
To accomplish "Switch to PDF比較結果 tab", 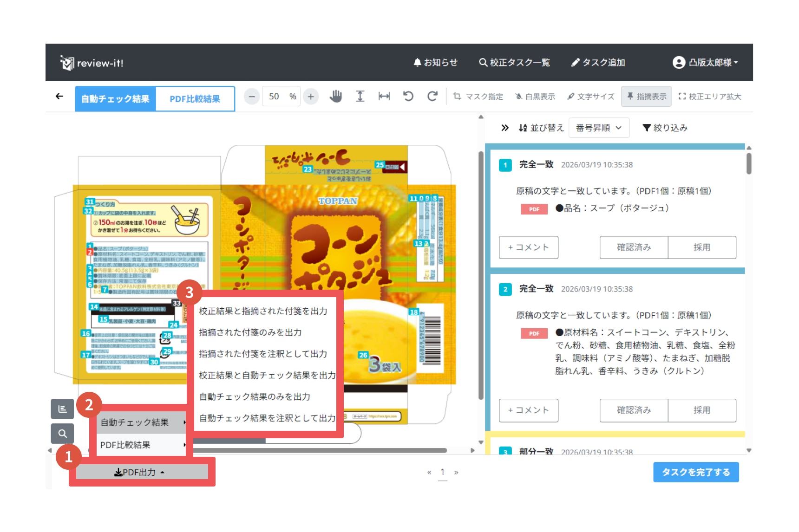I will 195,99.
